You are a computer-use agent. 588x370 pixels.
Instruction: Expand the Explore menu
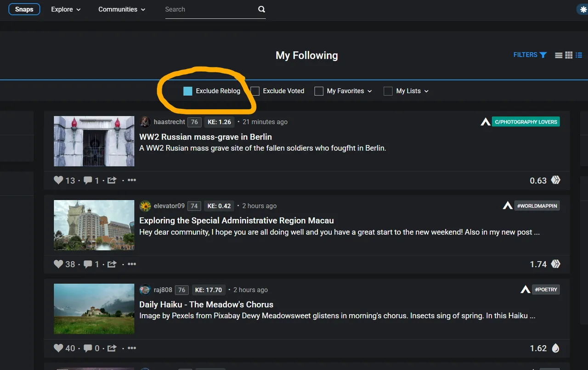click(66, 9)
